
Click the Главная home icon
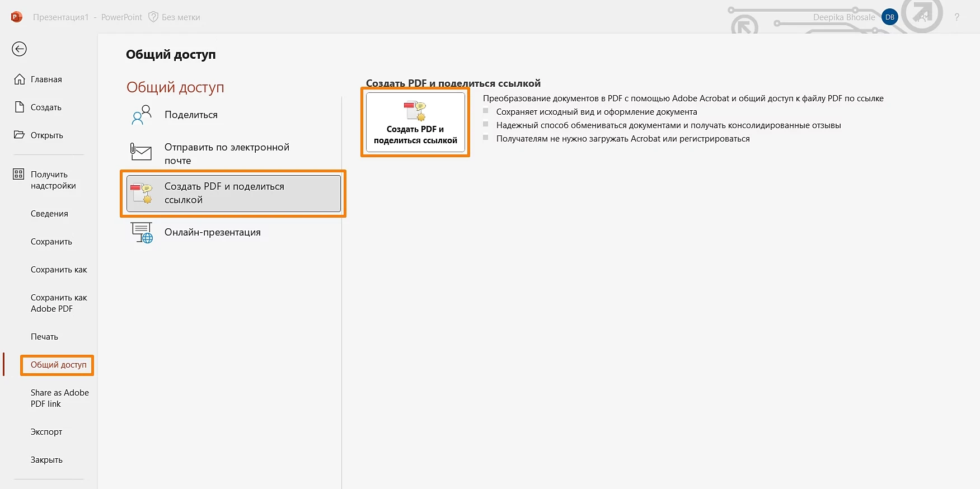click(x=20, y=79)
